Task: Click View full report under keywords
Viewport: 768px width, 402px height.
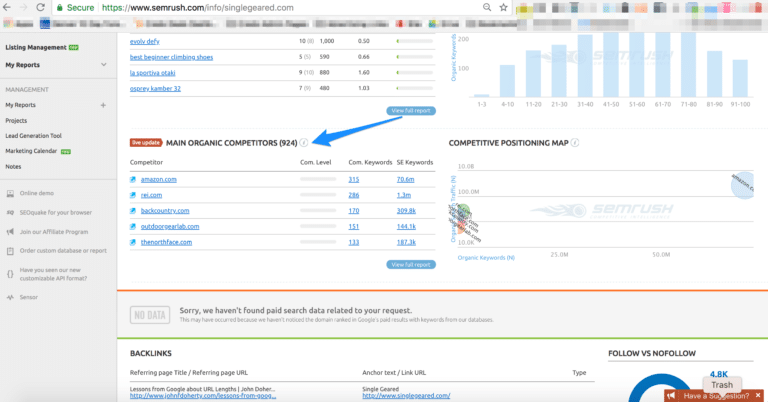Action: [411, 111]
